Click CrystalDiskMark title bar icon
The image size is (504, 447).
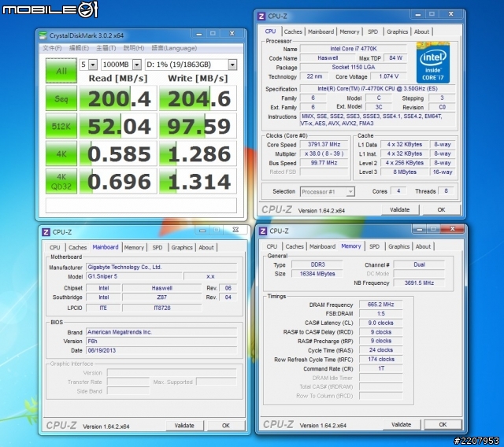[43, 35]
